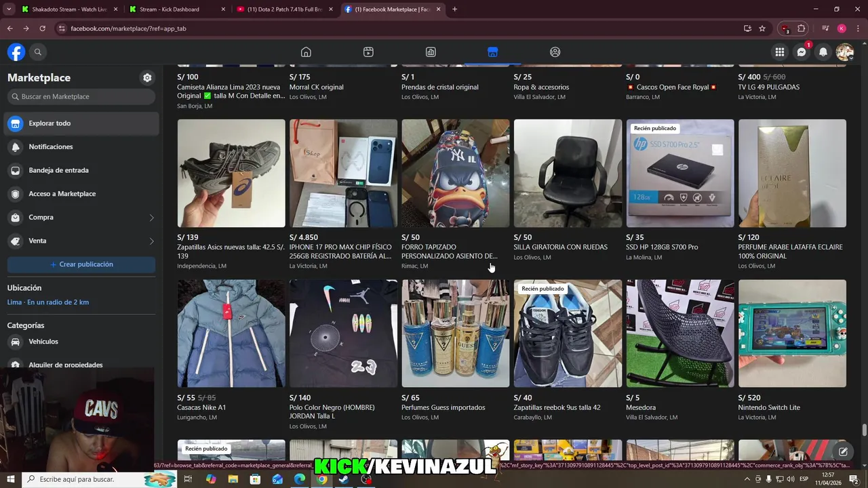Open the Windows Start menu

10,479
